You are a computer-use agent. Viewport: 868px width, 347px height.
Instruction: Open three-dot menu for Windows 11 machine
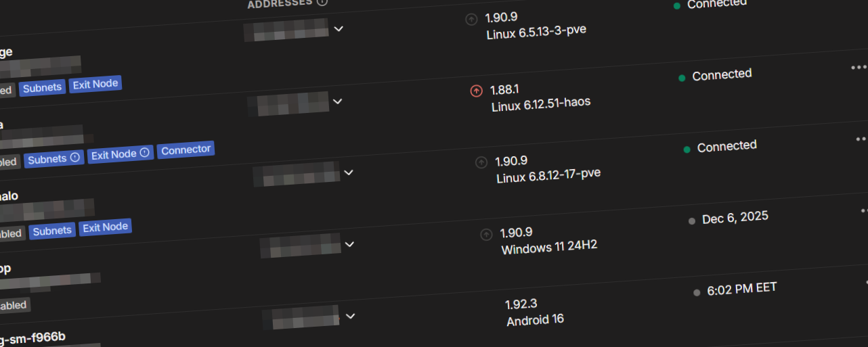click(x=864, y=210)
